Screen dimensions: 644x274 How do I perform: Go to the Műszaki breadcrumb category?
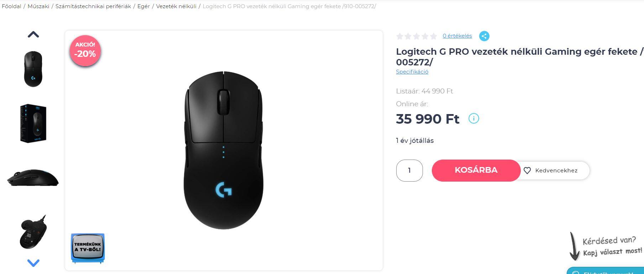(x=38, y=6)
